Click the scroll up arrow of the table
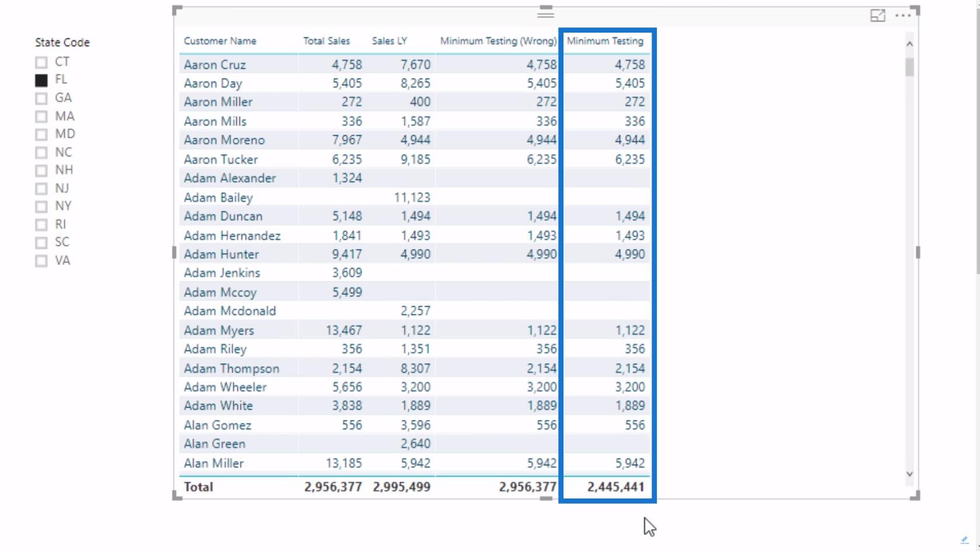Screen dimensions: 980x551 pos(909,44)
